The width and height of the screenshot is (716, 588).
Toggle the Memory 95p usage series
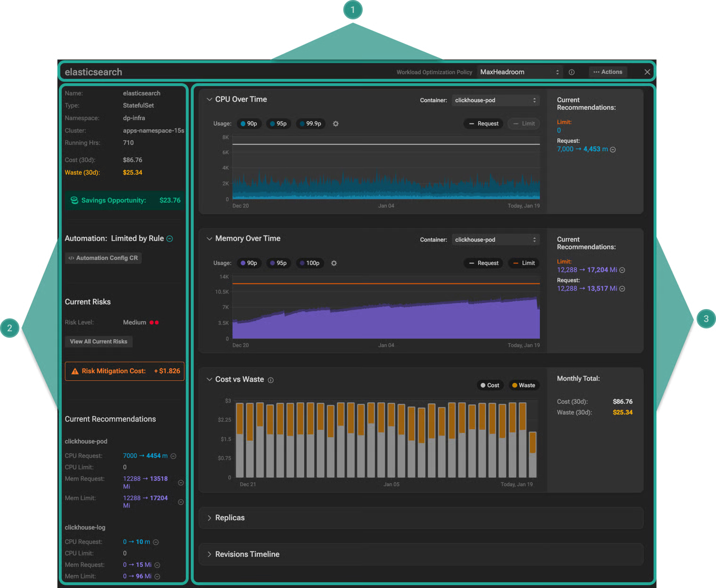point(278,263)
